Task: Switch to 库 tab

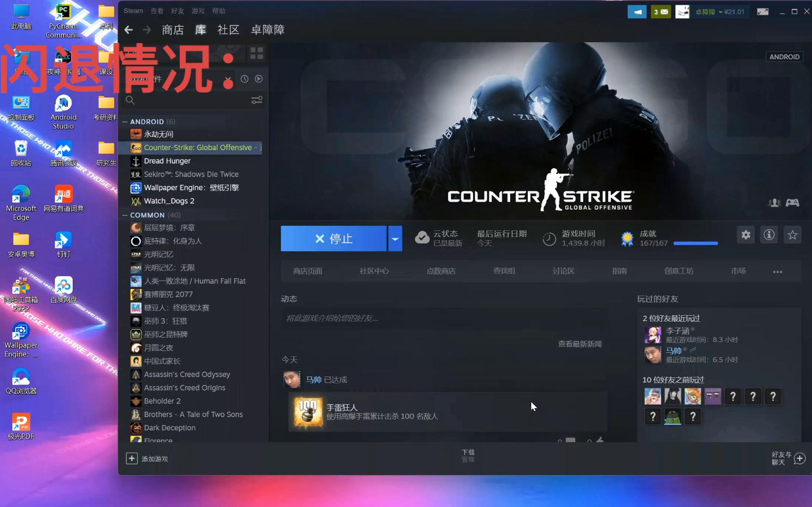Action: click(201, 30)
